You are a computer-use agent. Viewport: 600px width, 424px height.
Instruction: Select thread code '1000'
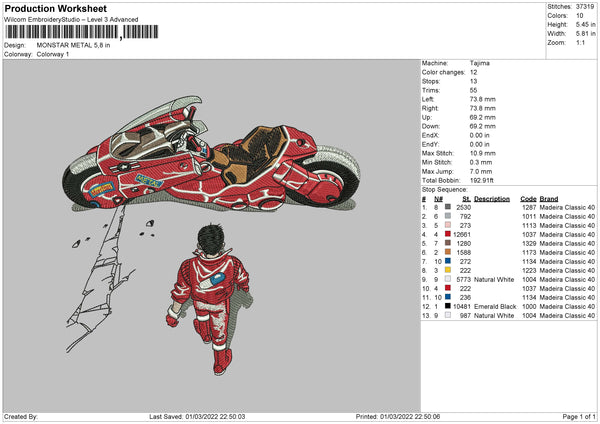530,307
